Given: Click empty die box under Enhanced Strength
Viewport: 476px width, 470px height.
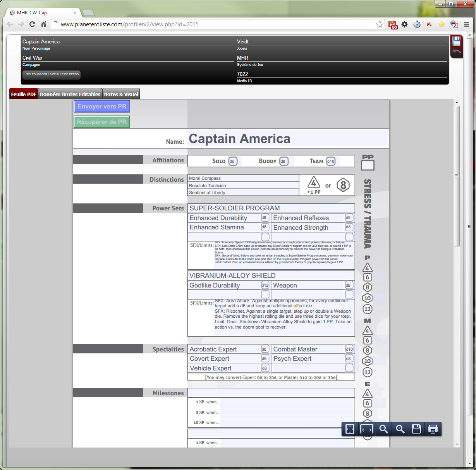Looking at the screenshot, I should pyautogui.click(x=349, y=237).
